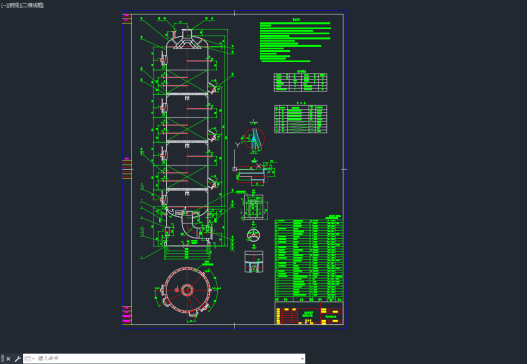
Task: Close the command line panel with X
Action: tap(8, 359)
